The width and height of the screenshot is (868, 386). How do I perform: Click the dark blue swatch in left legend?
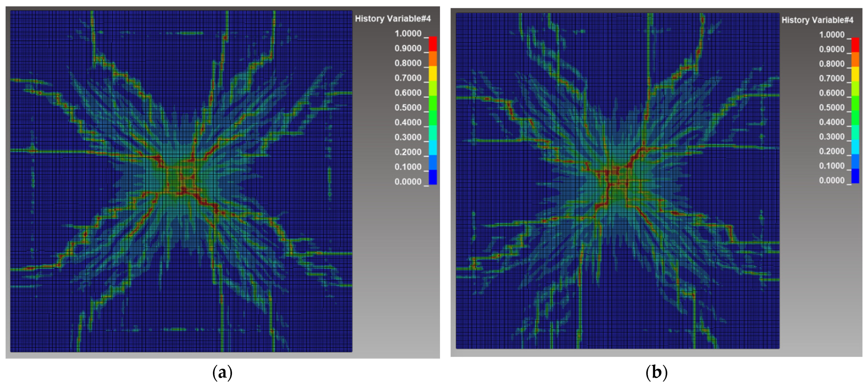pyautogui.click(x=433, y=177)
